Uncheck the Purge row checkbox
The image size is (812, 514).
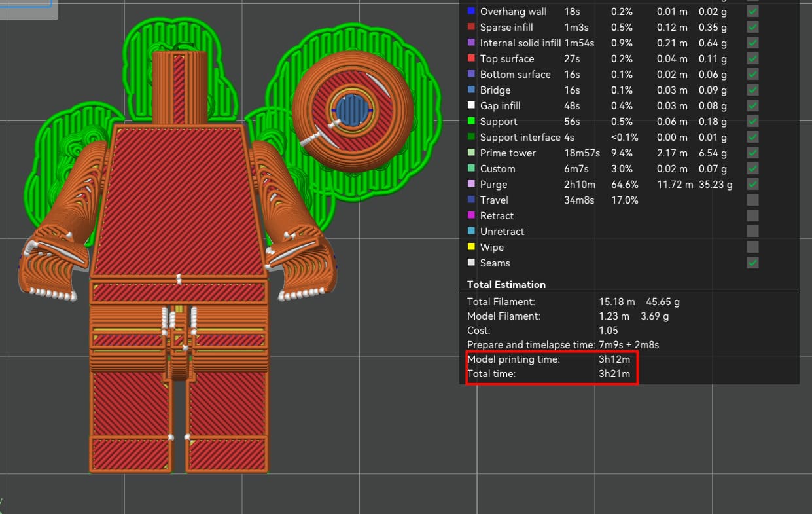(752, 184)
